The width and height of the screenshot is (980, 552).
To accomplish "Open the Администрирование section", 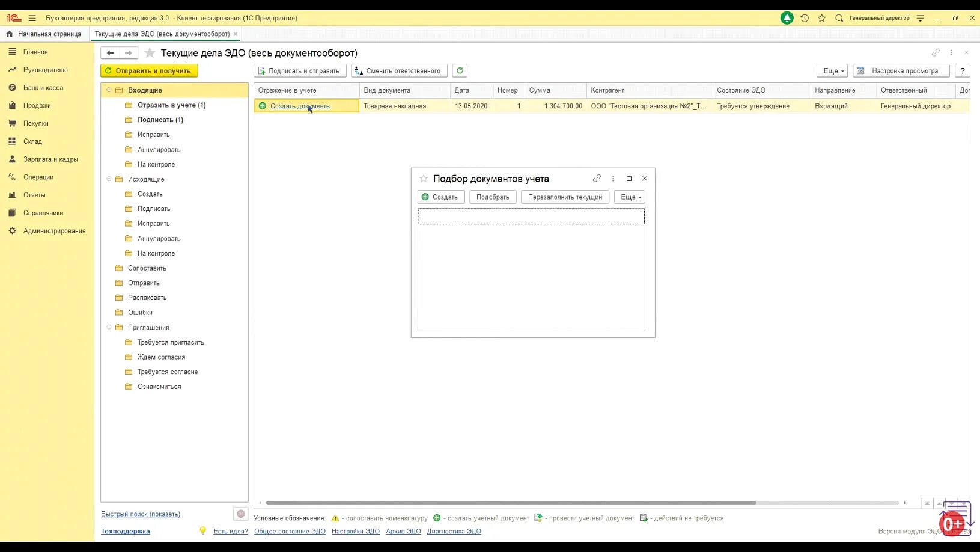I will click(x=55, y=231).
